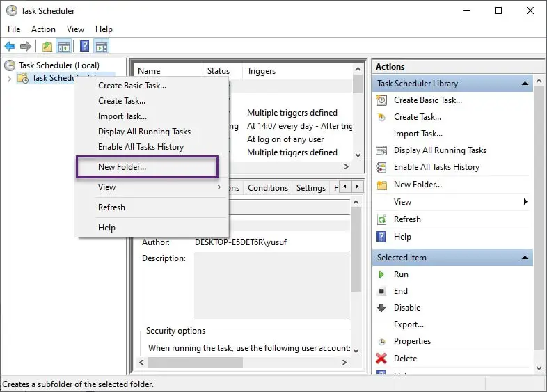Select Task Scheduler (Local) root tree item

pos(59,65)
